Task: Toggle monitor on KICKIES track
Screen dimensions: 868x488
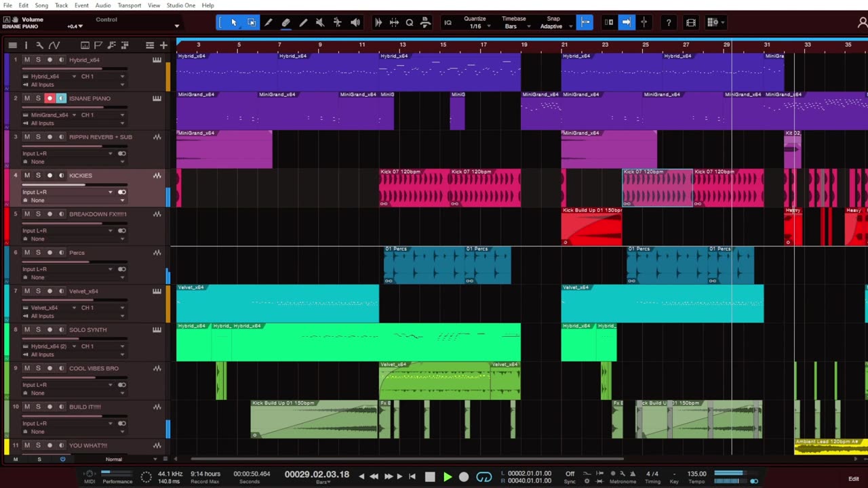Action: [61, 176]
